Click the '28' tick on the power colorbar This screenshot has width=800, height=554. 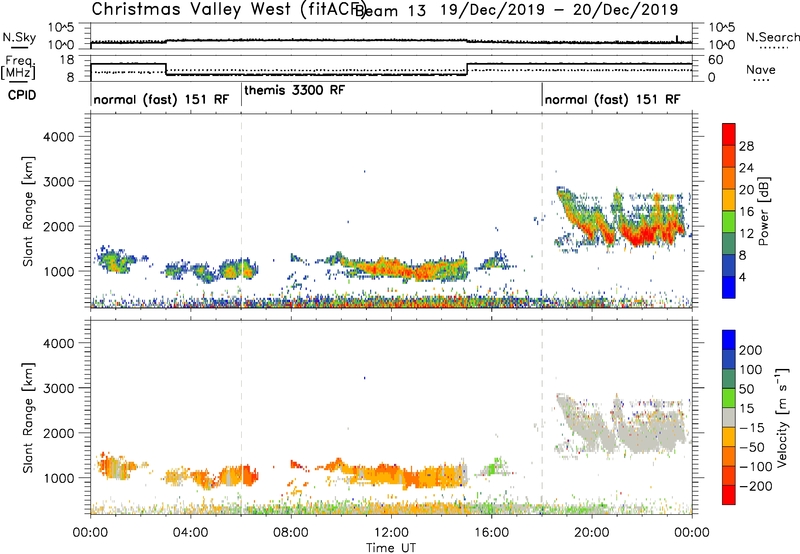pos(746,146)
